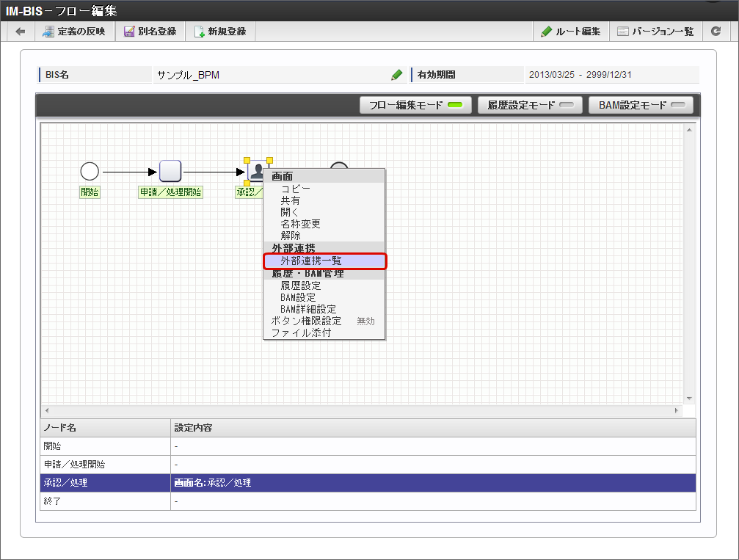
Task: Click the refresh icon at top right
Action: tap(716, 32)
